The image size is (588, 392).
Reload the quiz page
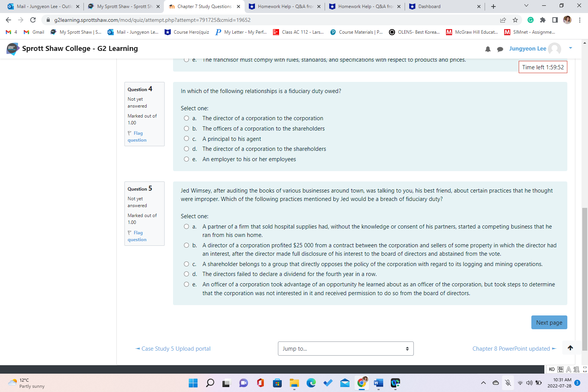pos(33,20)
